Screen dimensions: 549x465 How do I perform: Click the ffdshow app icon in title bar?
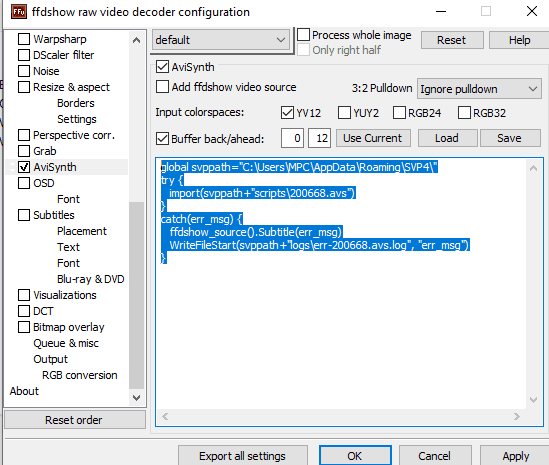[x=19, y=12]
